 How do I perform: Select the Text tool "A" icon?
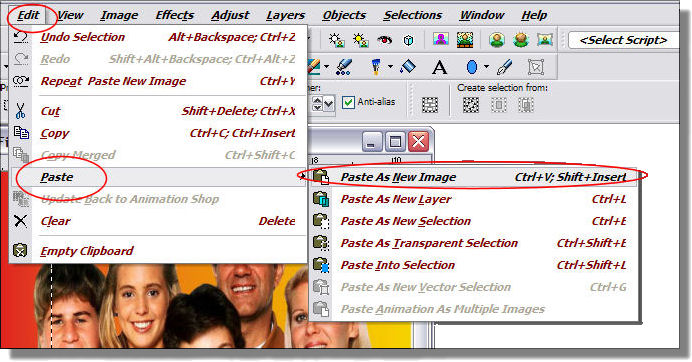(x=439, y=67)
